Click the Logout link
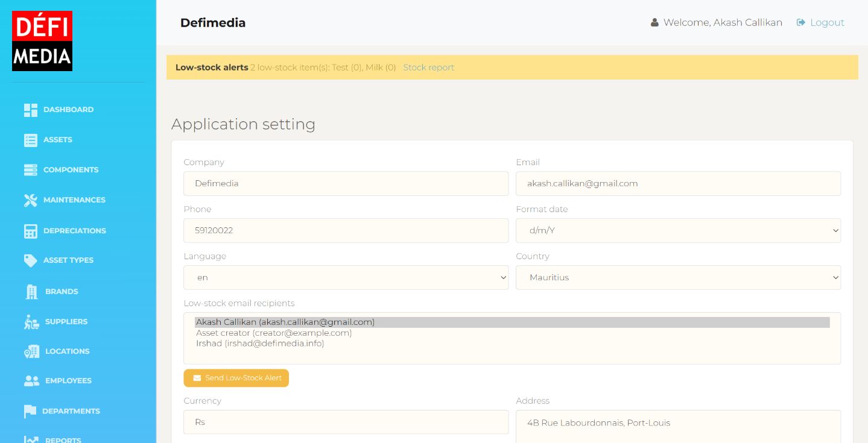Screen dimensions: 868x443 pyautogui.click(x=827, y=22)
